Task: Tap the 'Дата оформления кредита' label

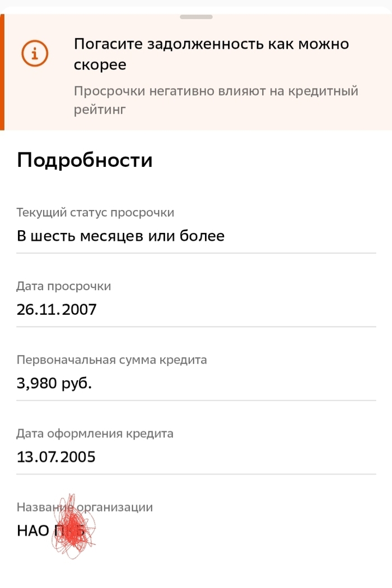Action: [x=95, y=433]
